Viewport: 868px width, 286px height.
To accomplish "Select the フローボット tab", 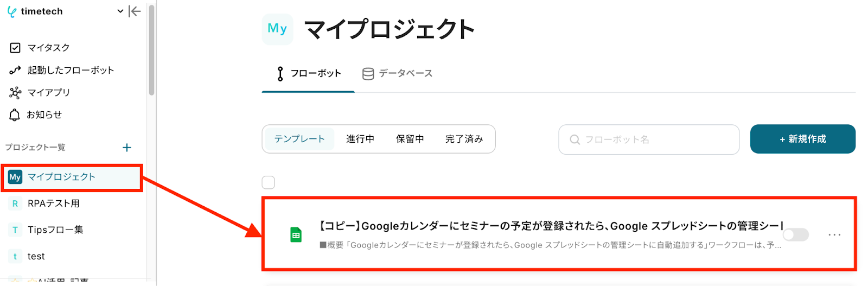I will 309,74.
